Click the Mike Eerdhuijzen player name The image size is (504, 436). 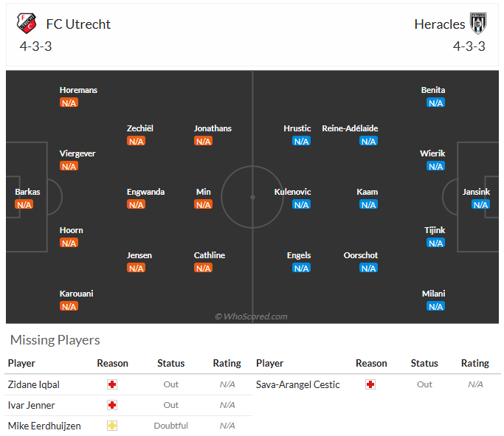click(x=44, y=426)
